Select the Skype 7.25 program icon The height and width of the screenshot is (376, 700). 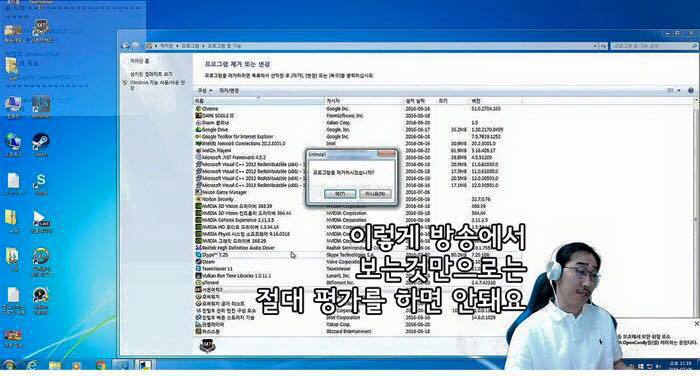pyautogui.click(x=199, y=255)
